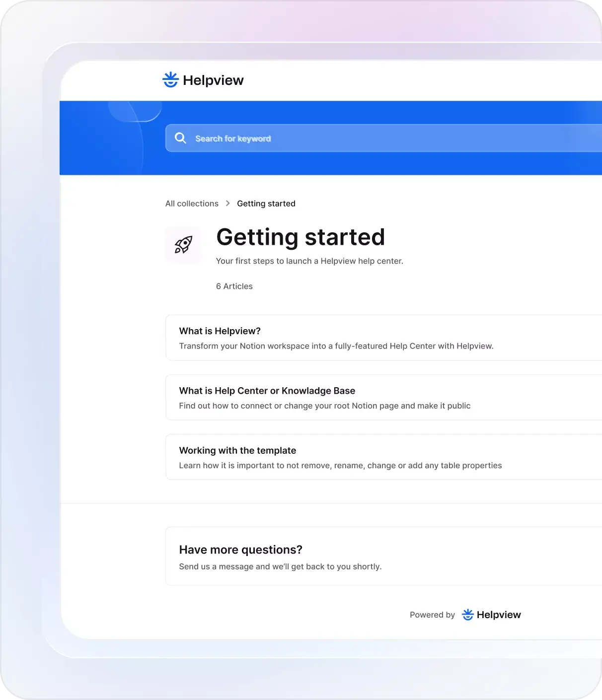
Task: Select the Getting started page heading
Action: (300, 237)
